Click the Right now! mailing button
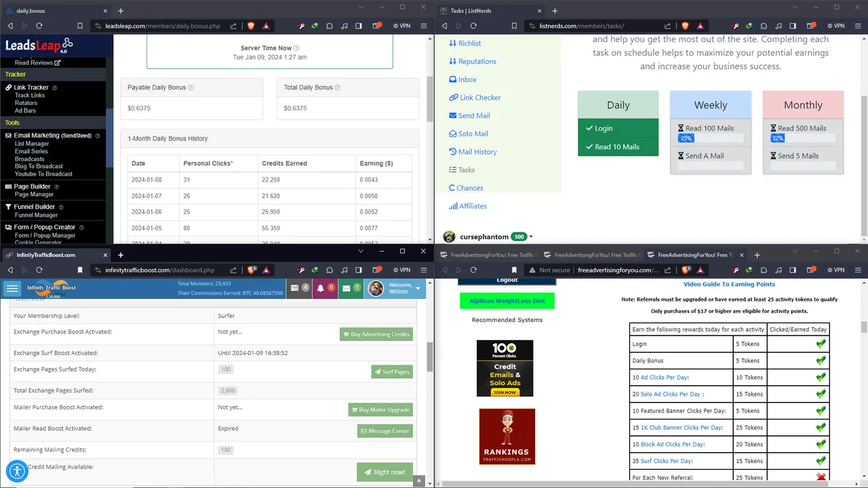The height and width of the screenshot is (488, 868). [x=384, y=472]
